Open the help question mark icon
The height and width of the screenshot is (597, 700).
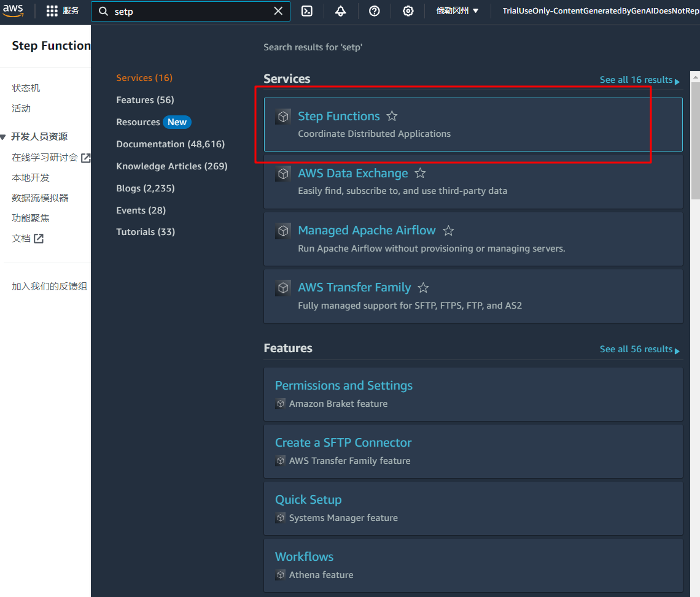click(x=375, y=10)
